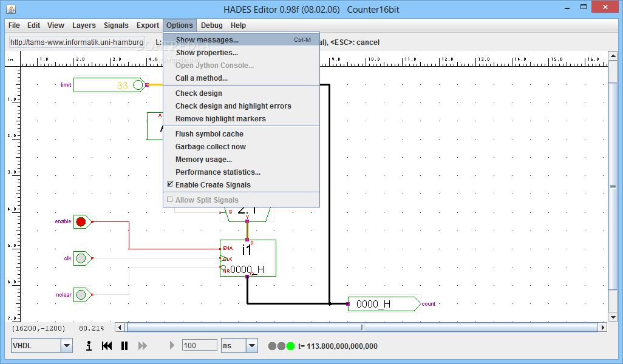Image resolution: width=623 pixels, height=364 pixels.
Task: Choose Remove highlight markers
Action: (x=242, y=119)
